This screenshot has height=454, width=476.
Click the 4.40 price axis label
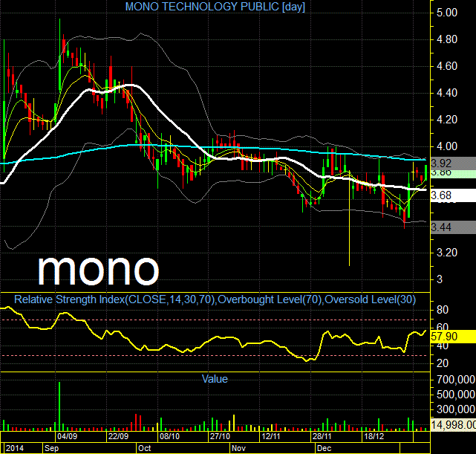point(446,93)
